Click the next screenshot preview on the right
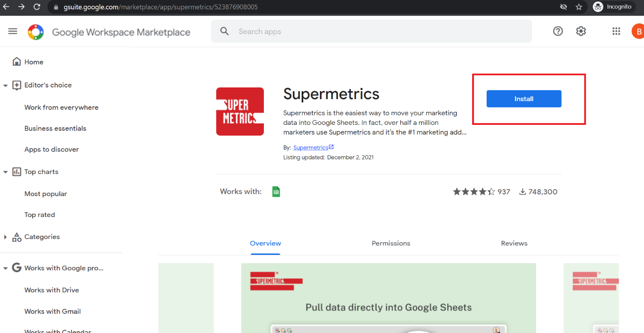Screen dimensions: 644x333 pyautogui.click(x=591, y=298)
